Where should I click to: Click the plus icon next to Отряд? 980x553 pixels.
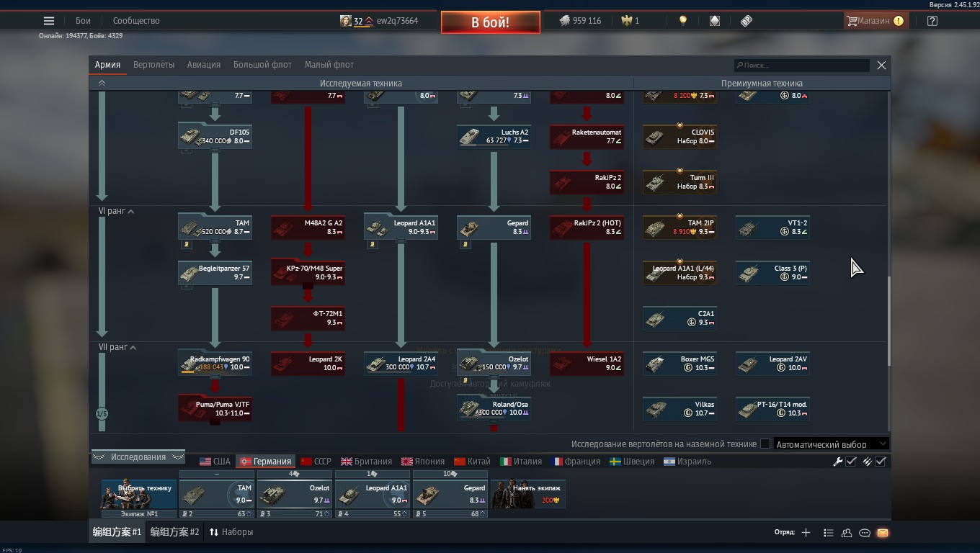[x=806, y=533]
